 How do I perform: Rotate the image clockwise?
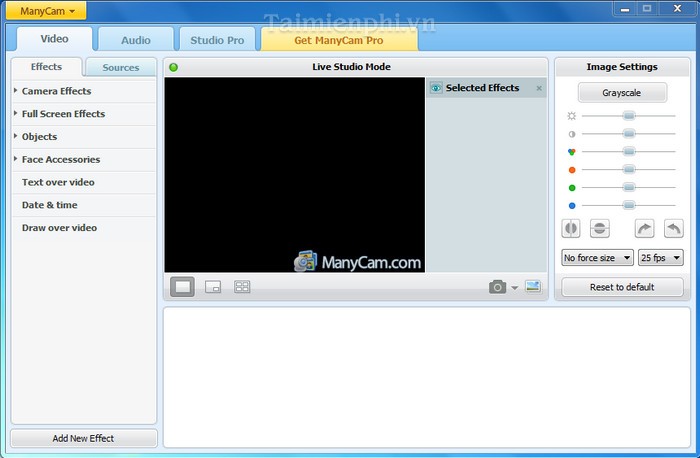point(644,229)
